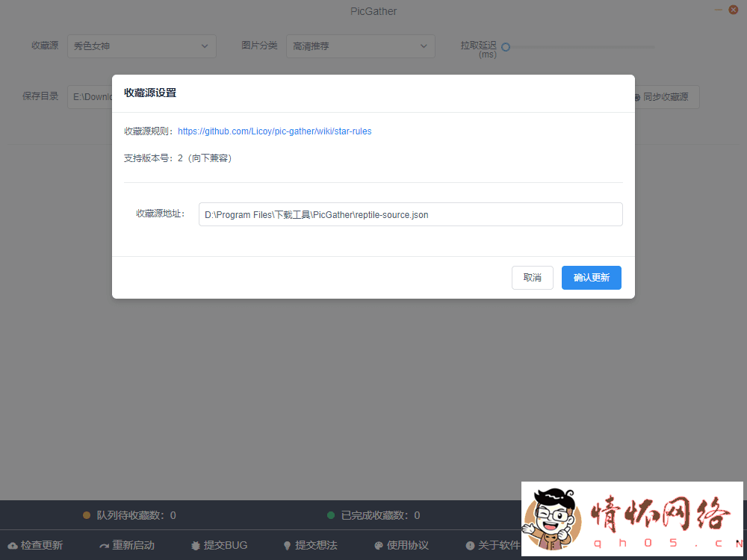Screen dimensions: 747x560
Task: Open 使用协议 in the bottom bar
Action: (x=402, y=545)
